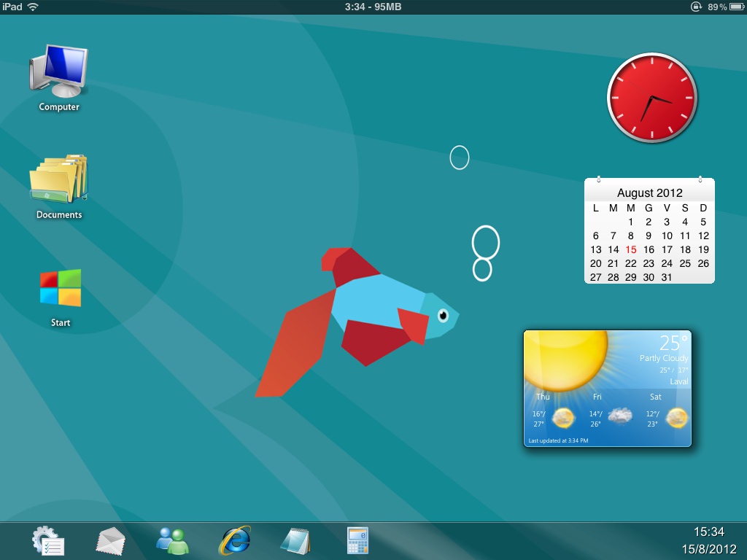
Task: Open the messenger contacts icon in taskbar
Action: coord(172,541)
